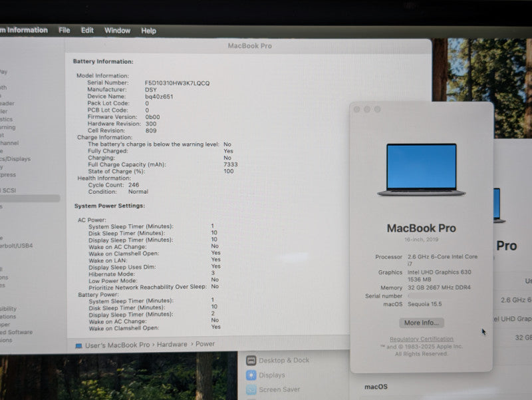Select User's MacBook Pro in path bar

(118, 345)
